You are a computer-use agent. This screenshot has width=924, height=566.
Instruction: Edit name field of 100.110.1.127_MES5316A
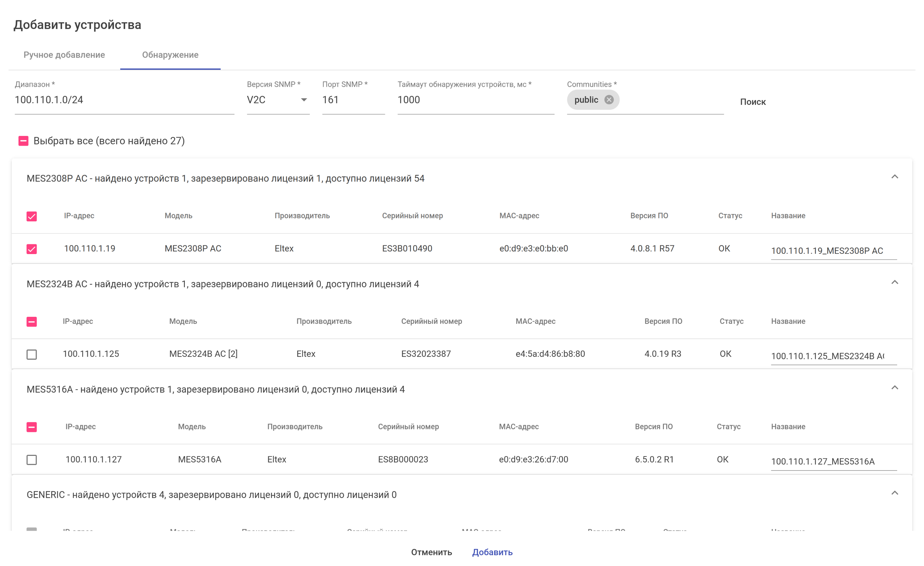(x=833, y=461)
